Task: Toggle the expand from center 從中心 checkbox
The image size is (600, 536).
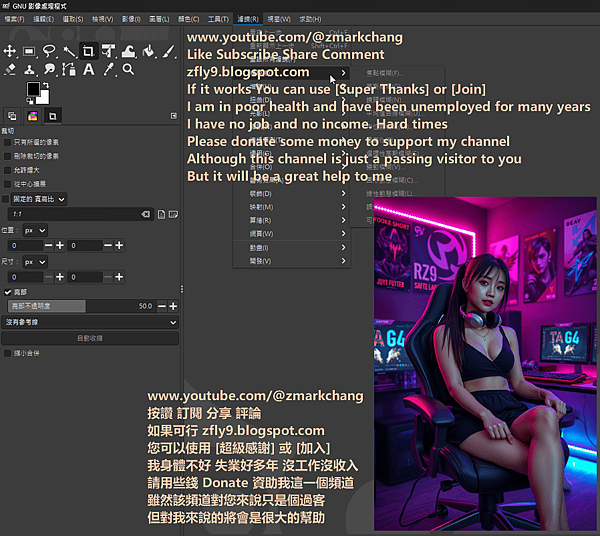Action: (x=7, y=184)
